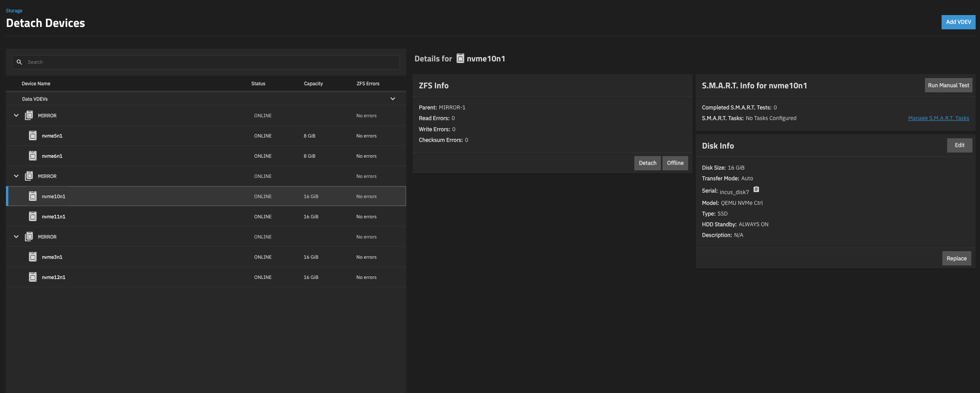Viewport: 980px width, 393px height.
Task: Click ONLINE status of nvme12n1
Action: tap(263, 277)
